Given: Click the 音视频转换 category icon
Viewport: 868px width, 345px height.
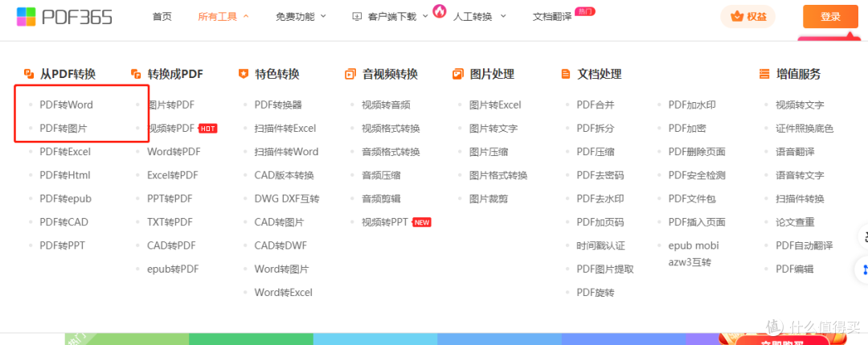Looking at the screenshot, I should (350, 74).
